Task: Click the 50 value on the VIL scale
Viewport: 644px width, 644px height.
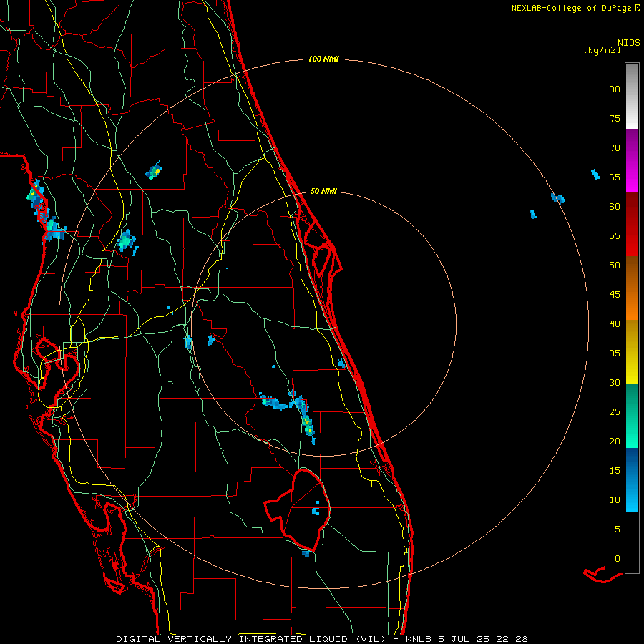Action: pyautogui.click(x=615, y=265)
